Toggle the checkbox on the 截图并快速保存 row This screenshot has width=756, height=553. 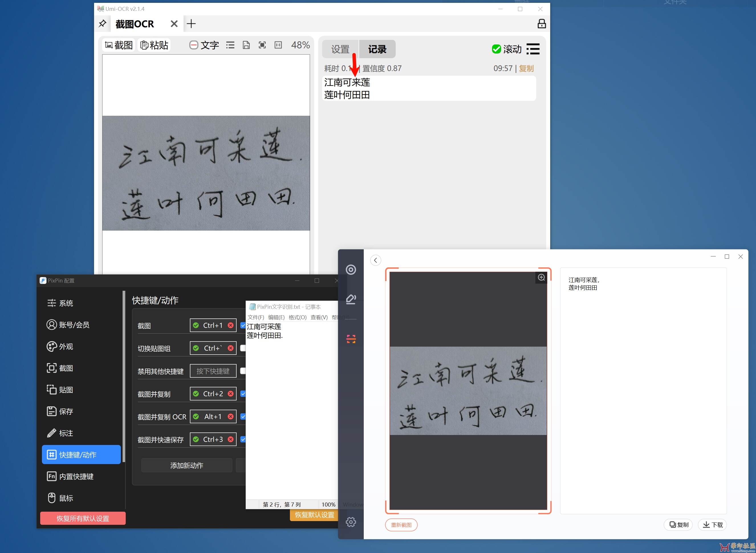243,439
